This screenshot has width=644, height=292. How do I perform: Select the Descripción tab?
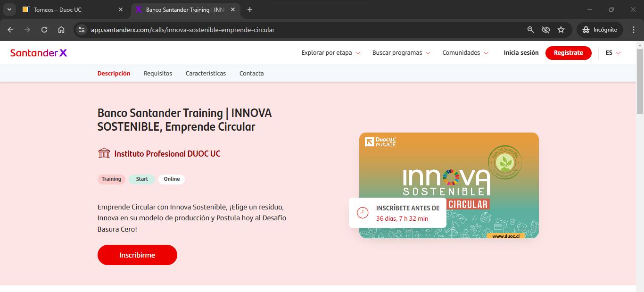[x=114, y=74]
